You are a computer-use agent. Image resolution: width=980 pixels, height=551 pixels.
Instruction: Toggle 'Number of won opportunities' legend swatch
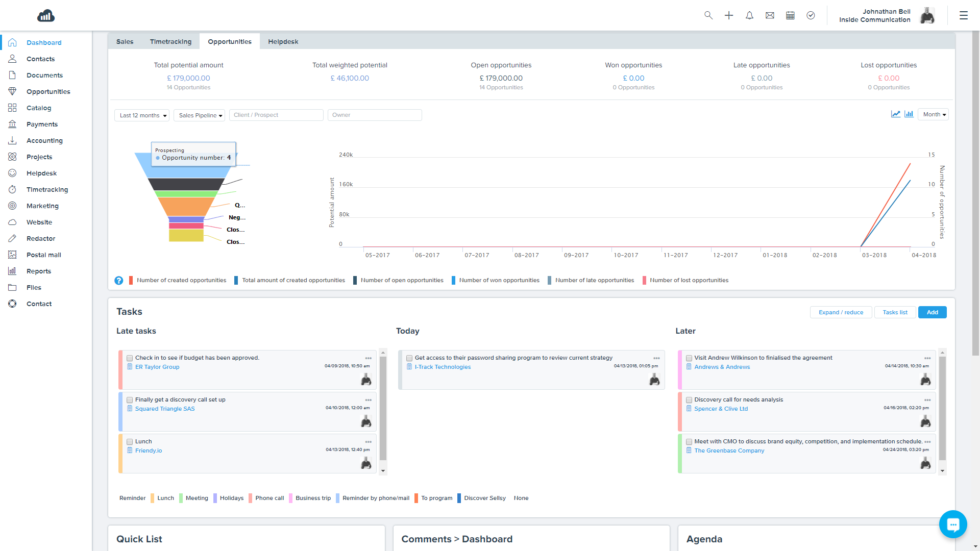(x=453, y=281)
